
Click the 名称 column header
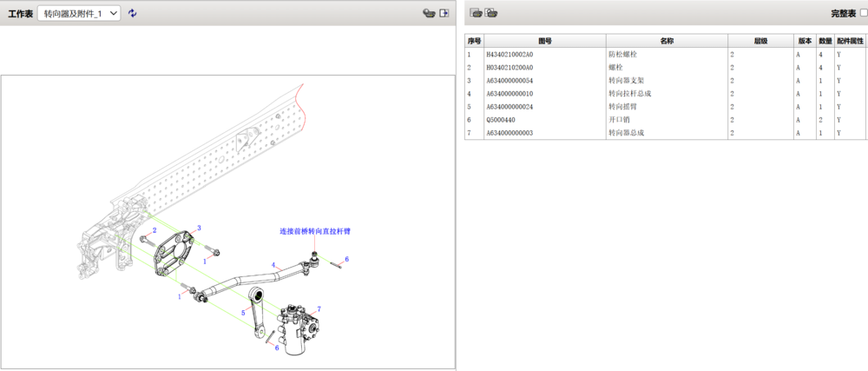(667, 41)
